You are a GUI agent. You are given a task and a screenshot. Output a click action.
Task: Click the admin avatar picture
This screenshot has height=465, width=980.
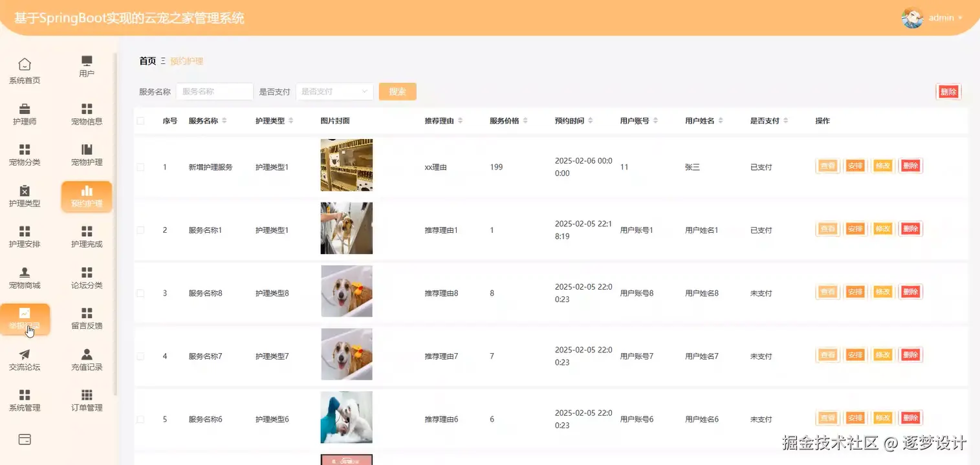tap(912, 17)
